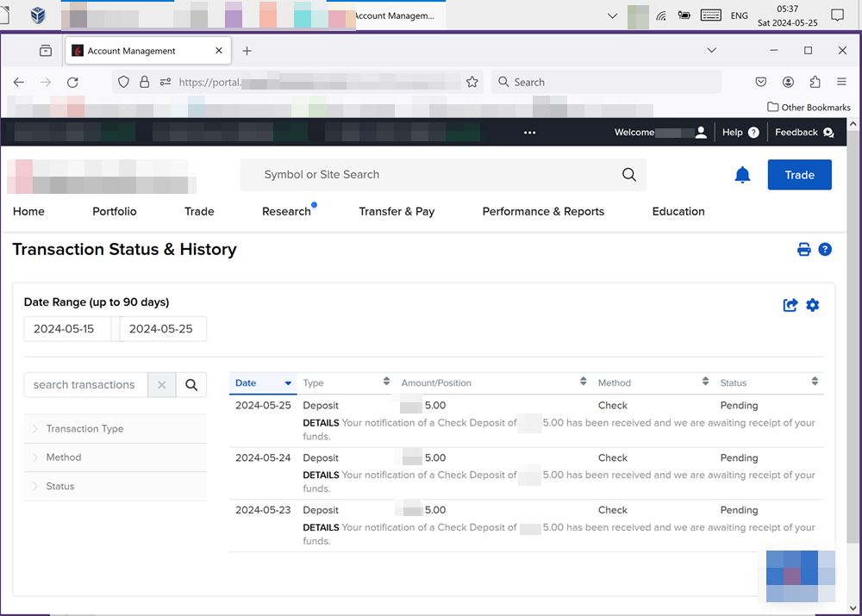862x616 pixels.
Task: Open the Portfolio menu
Action: tap(115, 212)
